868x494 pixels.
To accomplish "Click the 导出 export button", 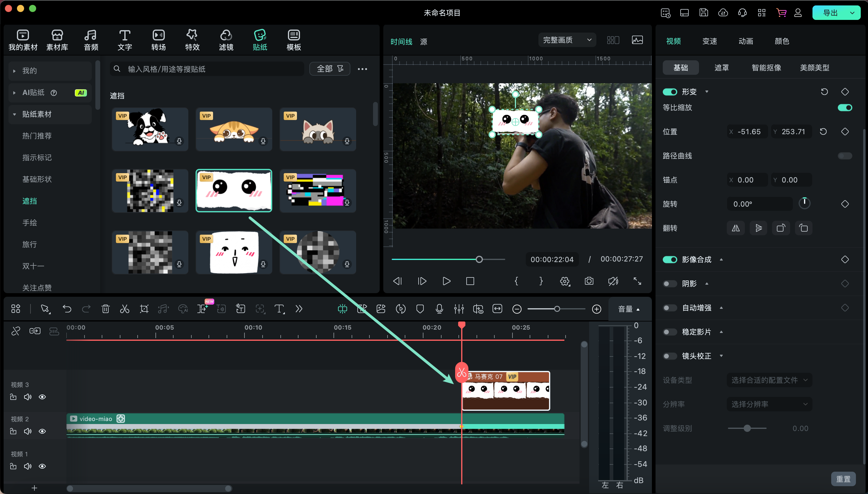I will click(830, 13).
